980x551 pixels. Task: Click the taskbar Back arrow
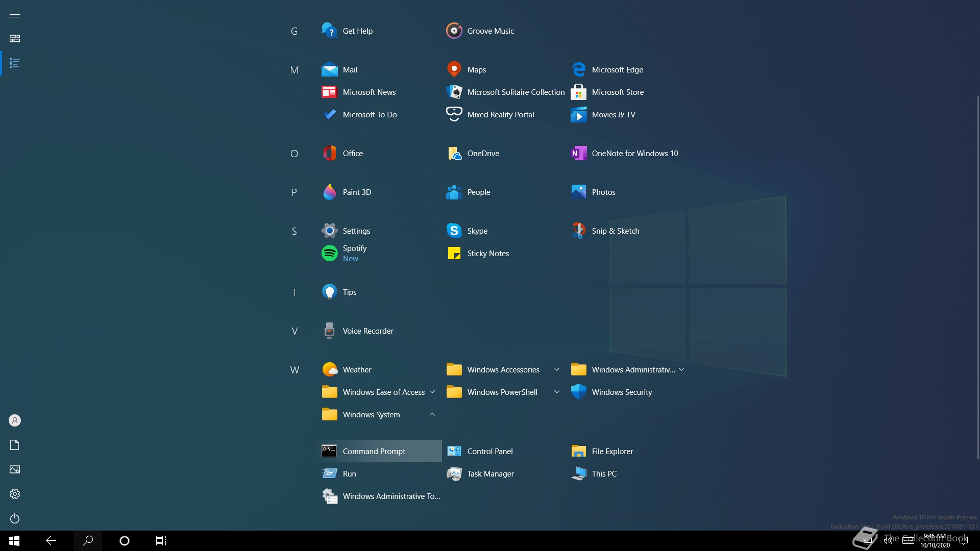point(51,541)
